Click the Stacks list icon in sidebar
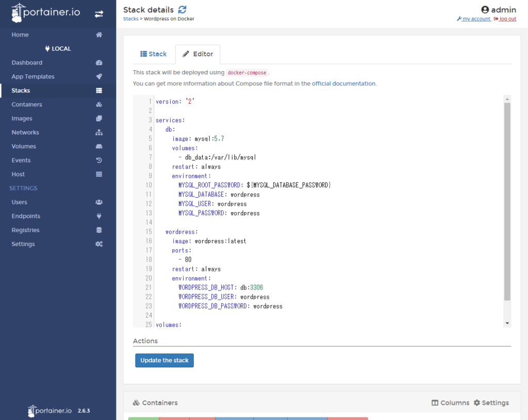Screen dimensions: 528x420 click(99, 90)
